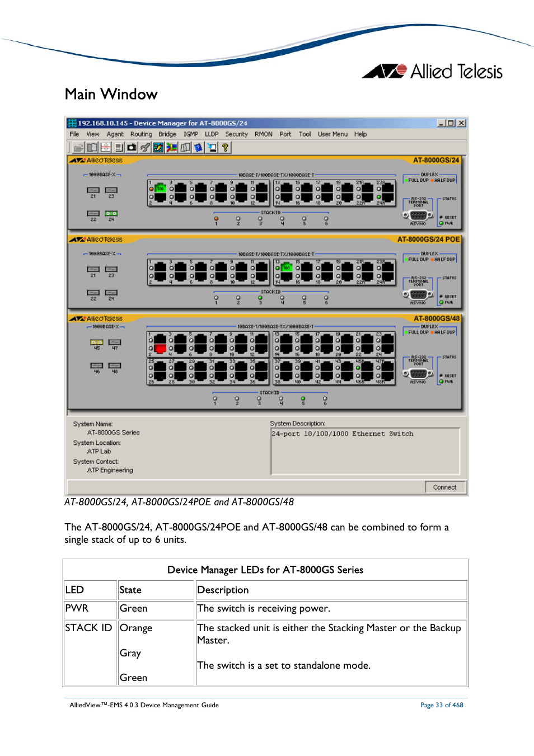Open the RMON menu
Viewport: 534px width, 756px height.
coord(264,134)
